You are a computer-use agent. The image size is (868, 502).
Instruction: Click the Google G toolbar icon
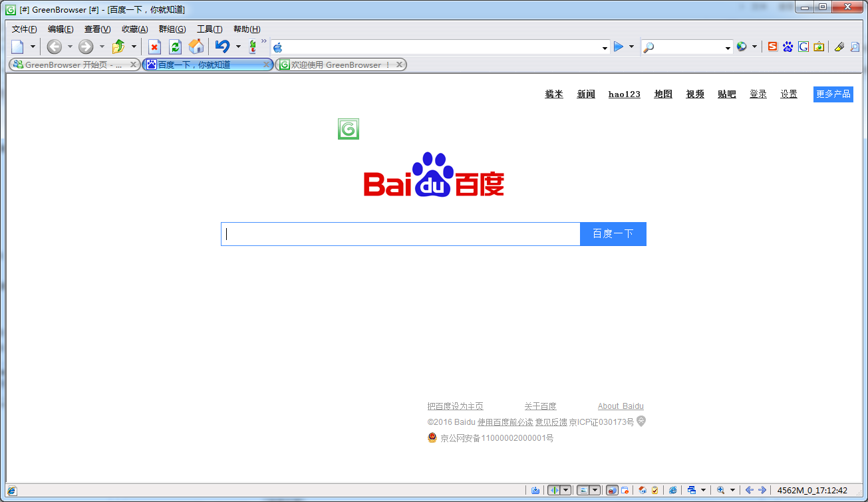click(x=803, y=47)
